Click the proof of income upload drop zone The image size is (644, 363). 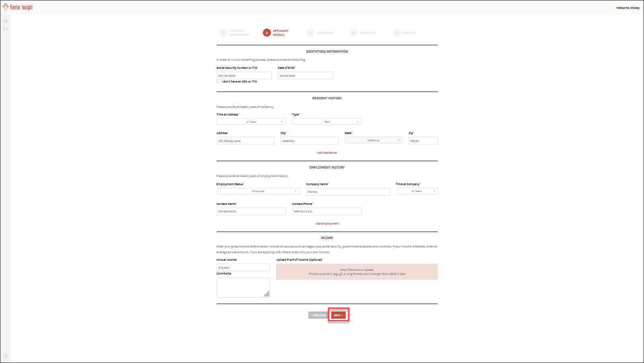[x=357, y=272]
